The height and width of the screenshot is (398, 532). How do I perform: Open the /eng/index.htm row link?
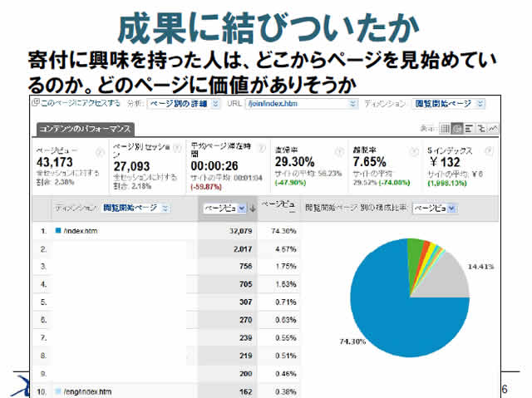click(87, 391)
